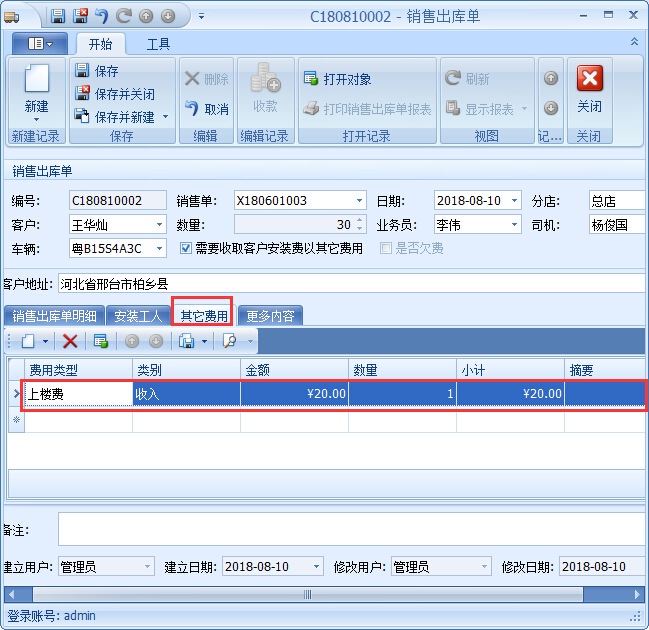Click the 新建 (New) record icon
The width and height of the screenshot is (649, 630).
coord(36,82)
